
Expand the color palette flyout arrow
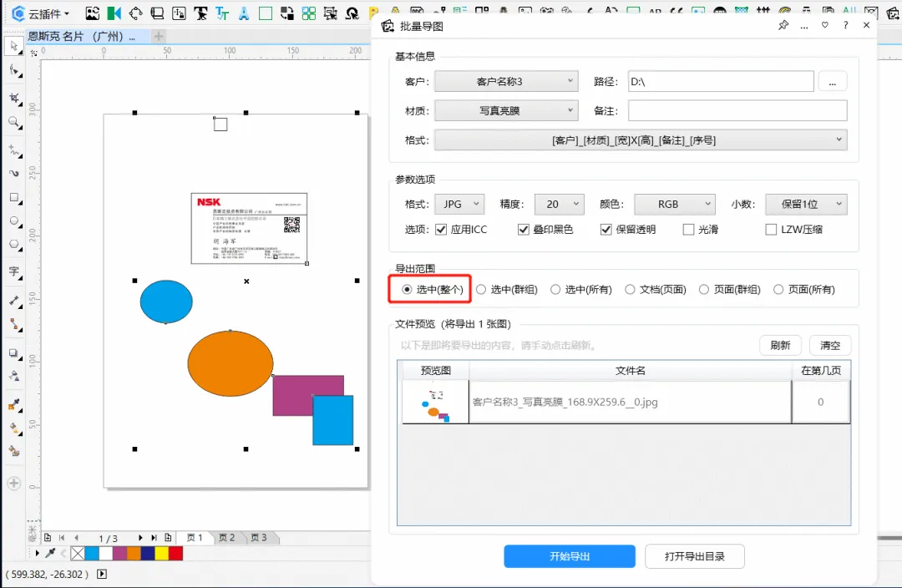click(x=38, y=554)
